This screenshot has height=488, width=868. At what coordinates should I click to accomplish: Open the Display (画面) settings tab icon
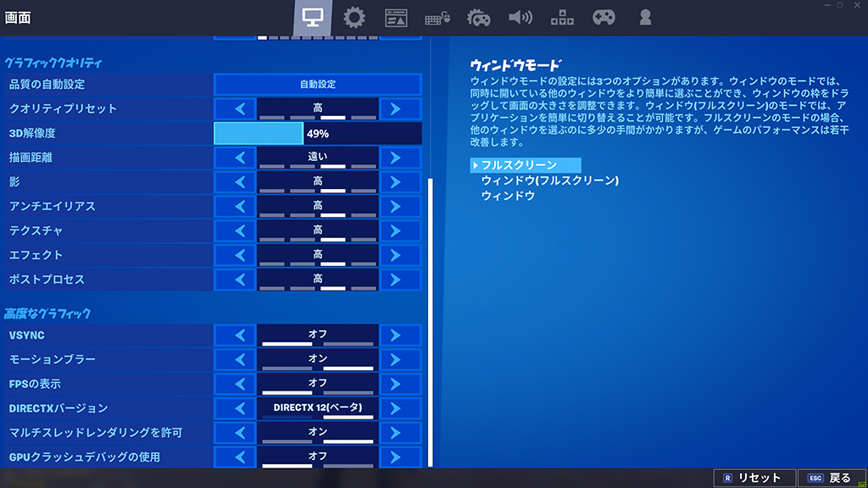(x=313, y=18)
